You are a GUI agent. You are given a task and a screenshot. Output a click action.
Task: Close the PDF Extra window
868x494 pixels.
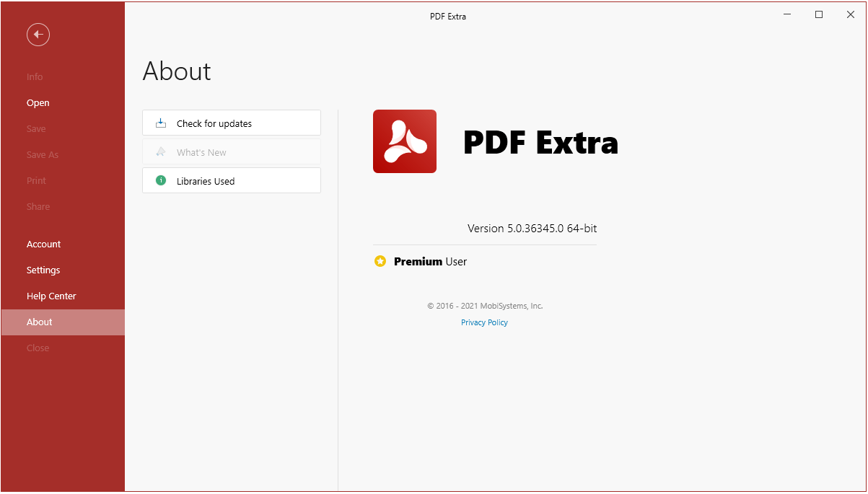[x=851, y=14]
